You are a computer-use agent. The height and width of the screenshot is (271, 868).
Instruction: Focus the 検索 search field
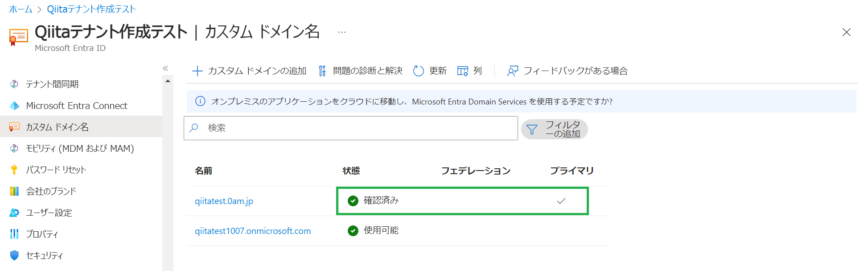coord(351,128)
